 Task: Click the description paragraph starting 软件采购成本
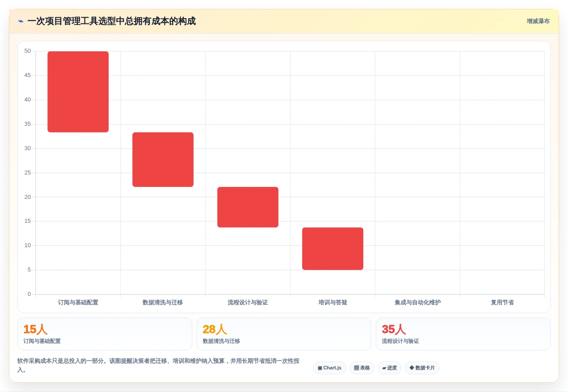point(159,365)
